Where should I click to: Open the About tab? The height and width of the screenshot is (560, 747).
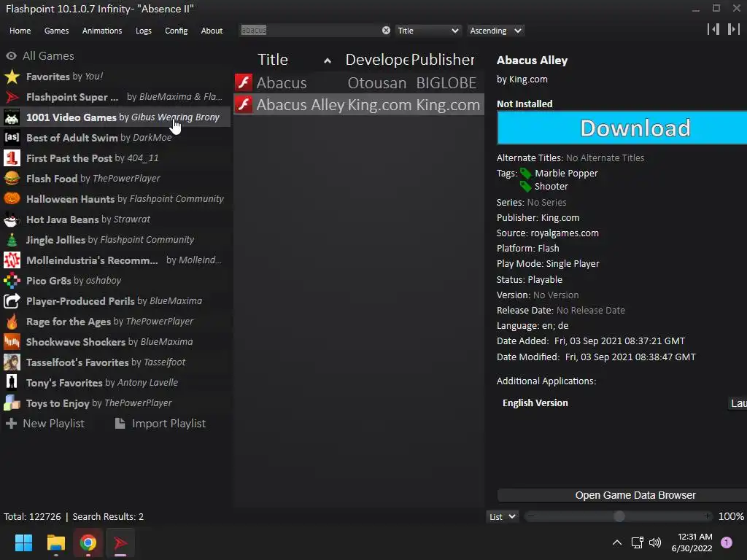[212, 31]
